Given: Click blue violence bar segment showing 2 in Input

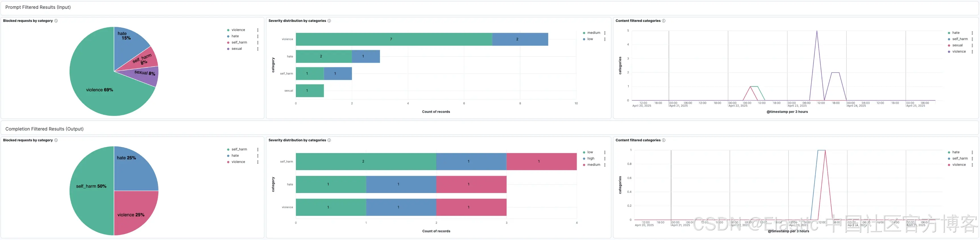Looking at the screenshot, I should (520, 39).
